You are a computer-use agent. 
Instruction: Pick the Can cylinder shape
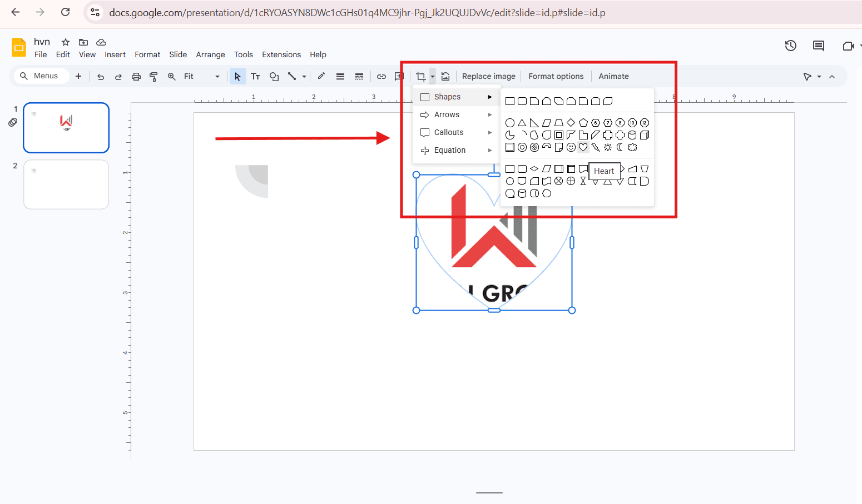[632, 135]
